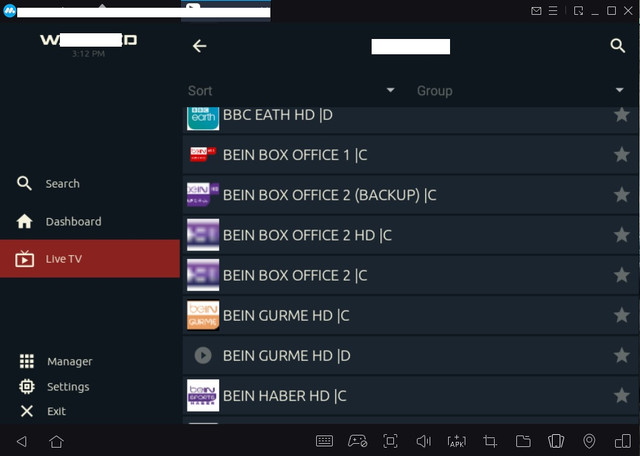Install APK via emulator toolbar
The height and width of the screenshot is (456, 640).
456,441
